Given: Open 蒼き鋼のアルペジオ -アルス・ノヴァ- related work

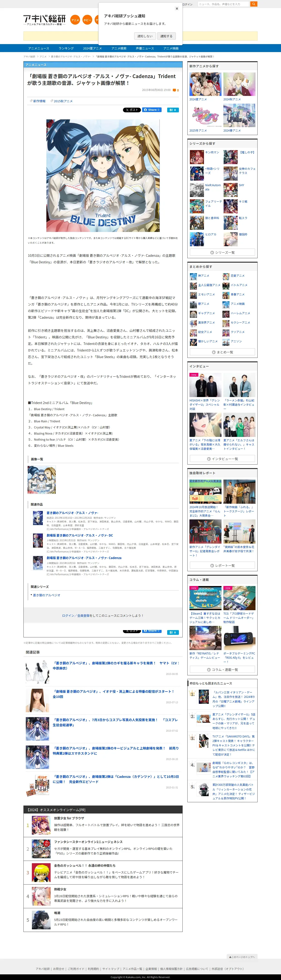Looking at the screenshot, I should click(72, 513).
